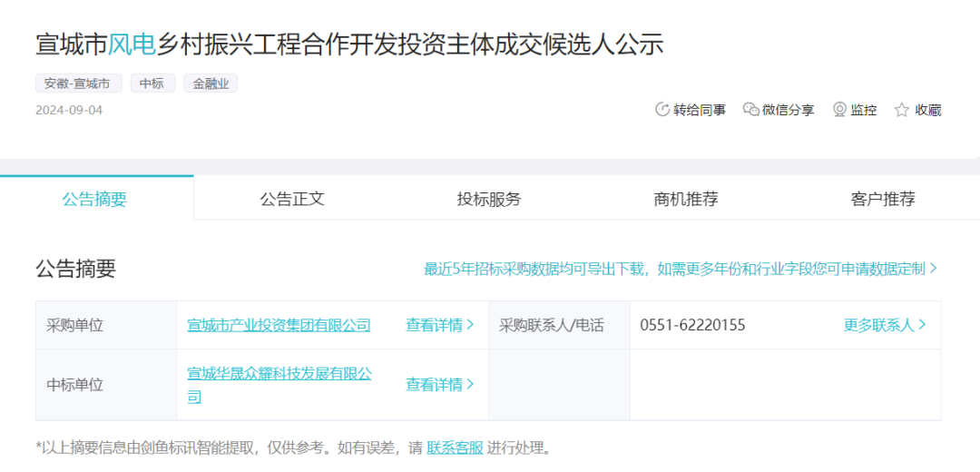Click the 联系客服 link

click(455, 447)
